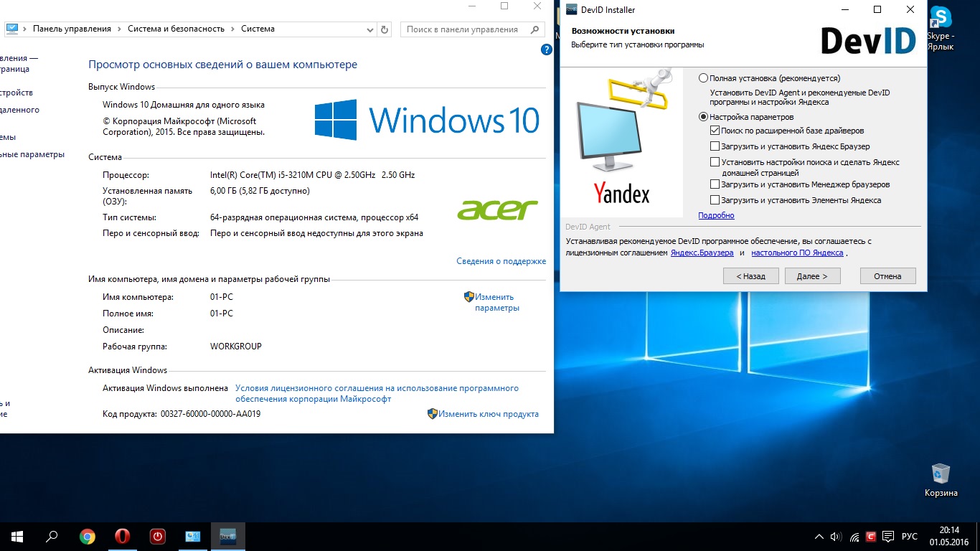
Task: Click the blue help question mark icon
Action: [546, 50]
